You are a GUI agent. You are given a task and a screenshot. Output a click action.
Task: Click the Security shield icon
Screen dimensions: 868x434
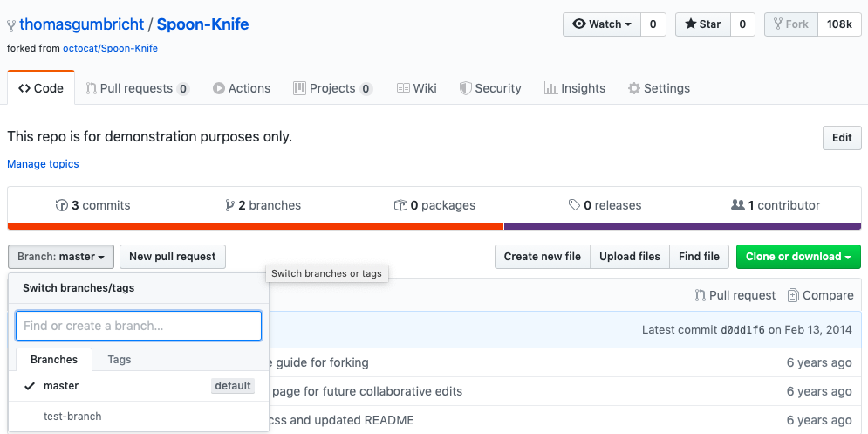466,88
